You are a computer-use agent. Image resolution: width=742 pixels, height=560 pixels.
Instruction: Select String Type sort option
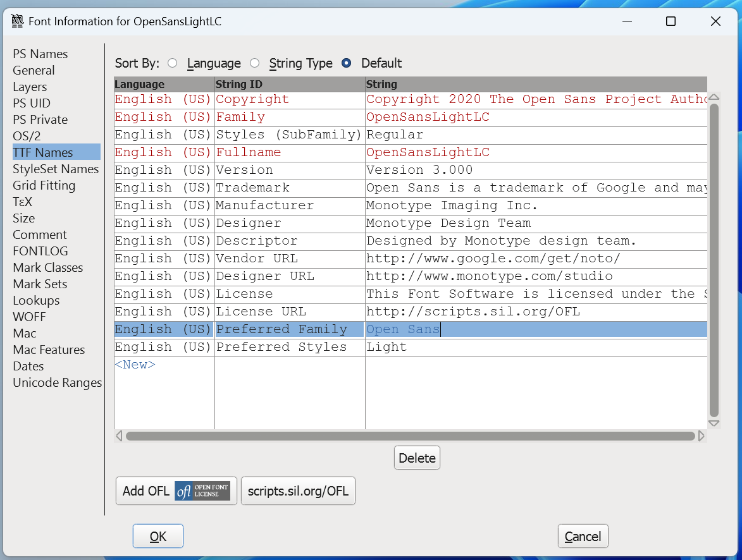point(254,63)
